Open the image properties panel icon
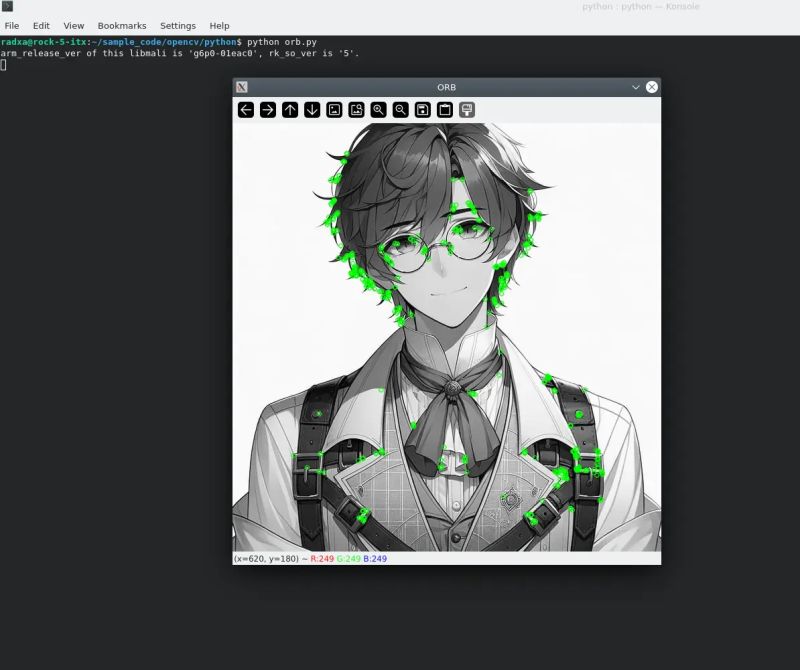Image resolution: width=800 pixels, height=670 pixels. (443, 110)
